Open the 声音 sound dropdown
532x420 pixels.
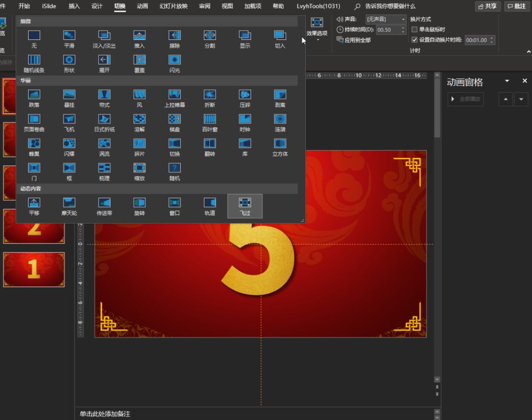(x=403, y=19)
